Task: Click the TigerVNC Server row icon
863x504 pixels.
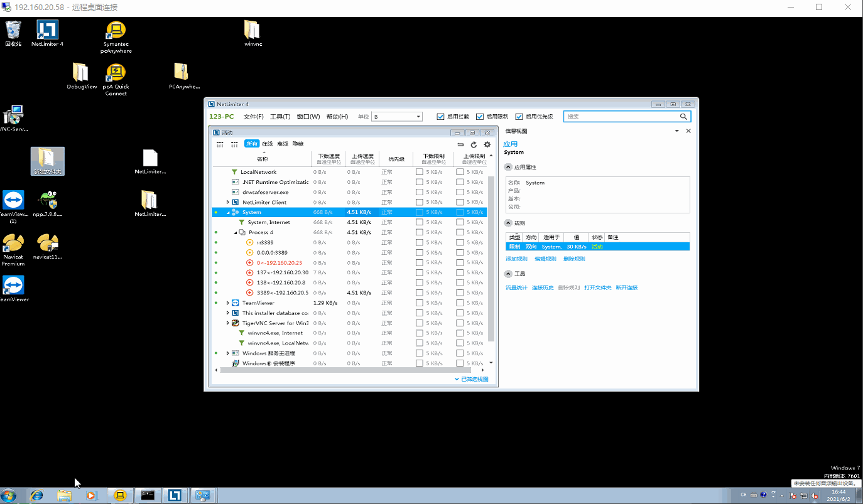Action: click(x=236, y=323)
